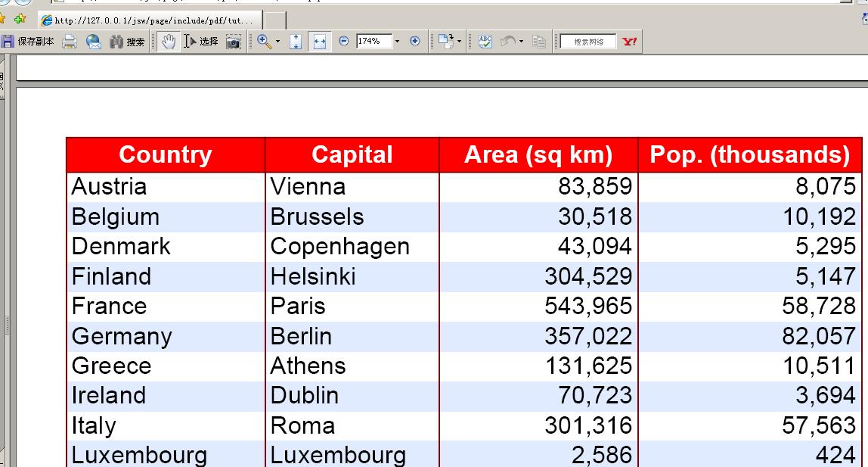This screenshot has height=467, width=868.
Task: Zoom out with the minus button
Action: pos(344,41)
